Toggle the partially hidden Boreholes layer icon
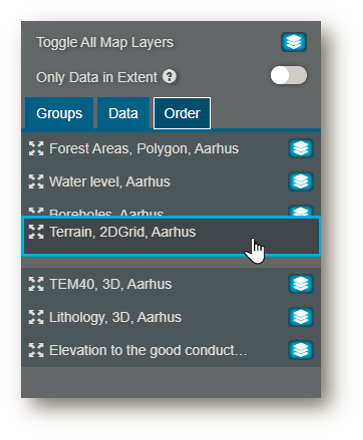 tap(301, 211)
